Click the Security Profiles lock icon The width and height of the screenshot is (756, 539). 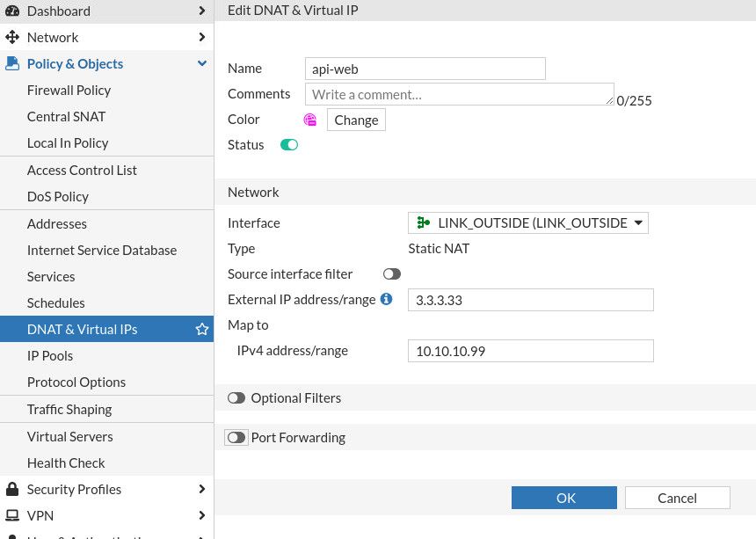[12, 489]
